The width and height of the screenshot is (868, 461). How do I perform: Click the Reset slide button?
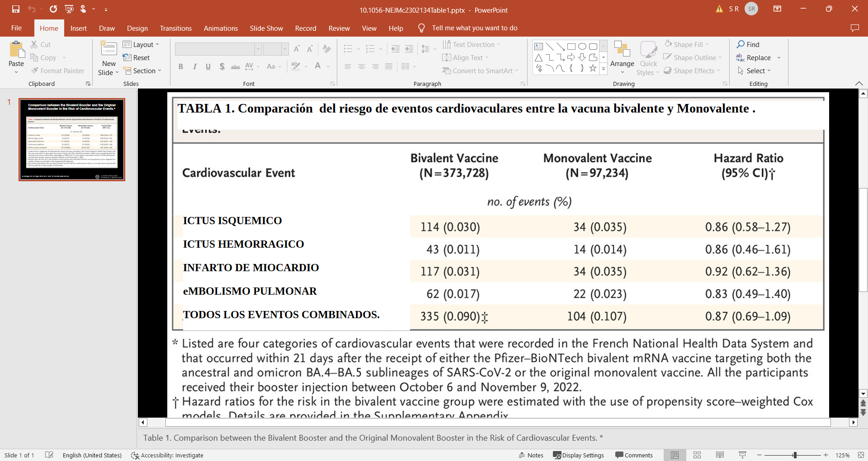pos(137,58)
